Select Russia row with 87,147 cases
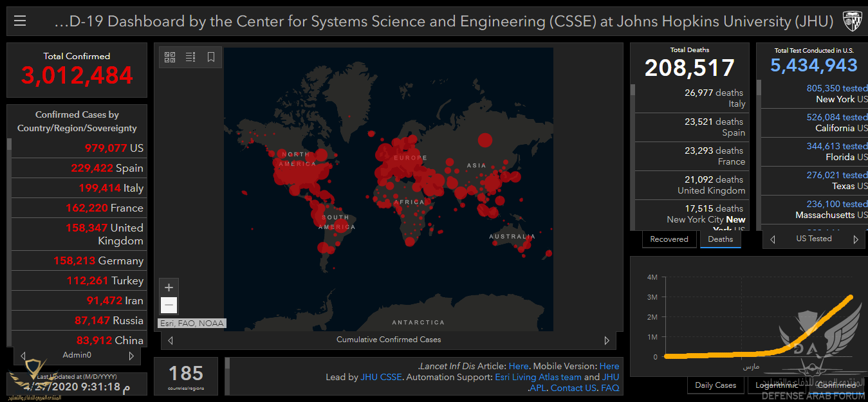This screenshot has width=868, height=402. 79,320
